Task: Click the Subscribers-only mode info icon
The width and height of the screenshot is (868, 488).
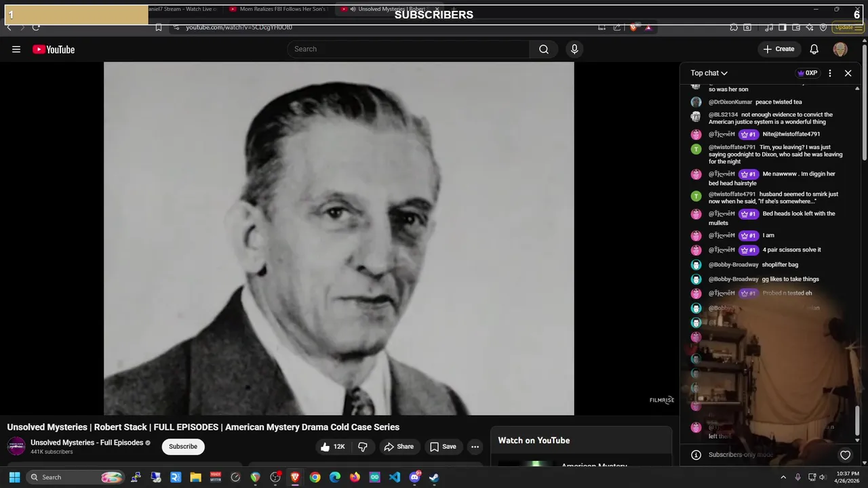Action: 696,455
